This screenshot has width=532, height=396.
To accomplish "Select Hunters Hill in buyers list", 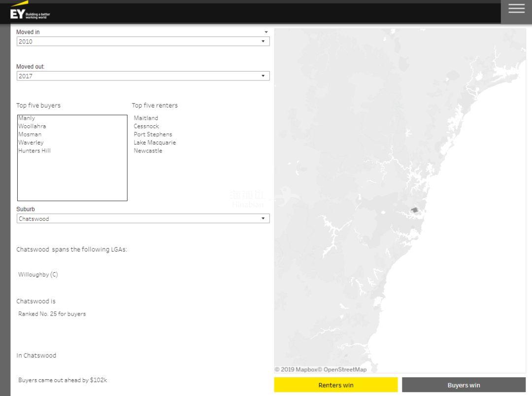I will [34, 150].
